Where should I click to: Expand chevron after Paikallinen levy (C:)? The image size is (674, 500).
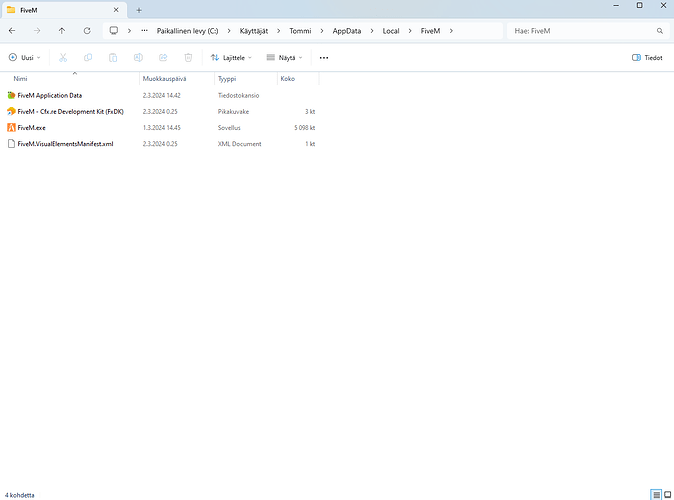pos(229,31)
